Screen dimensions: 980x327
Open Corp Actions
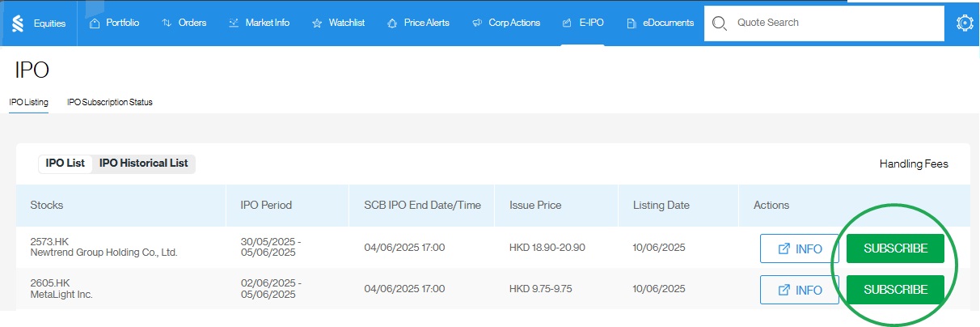point(505,23)
